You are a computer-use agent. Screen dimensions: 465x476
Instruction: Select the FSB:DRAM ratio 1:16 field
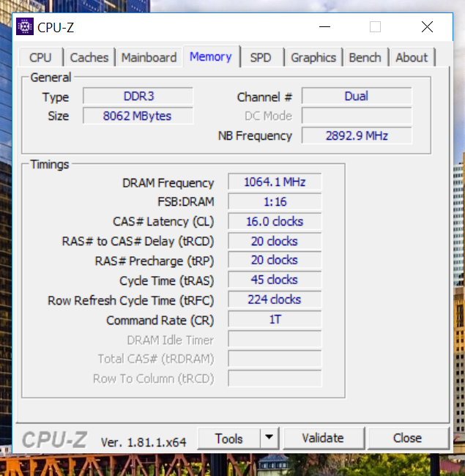[275, 201]
